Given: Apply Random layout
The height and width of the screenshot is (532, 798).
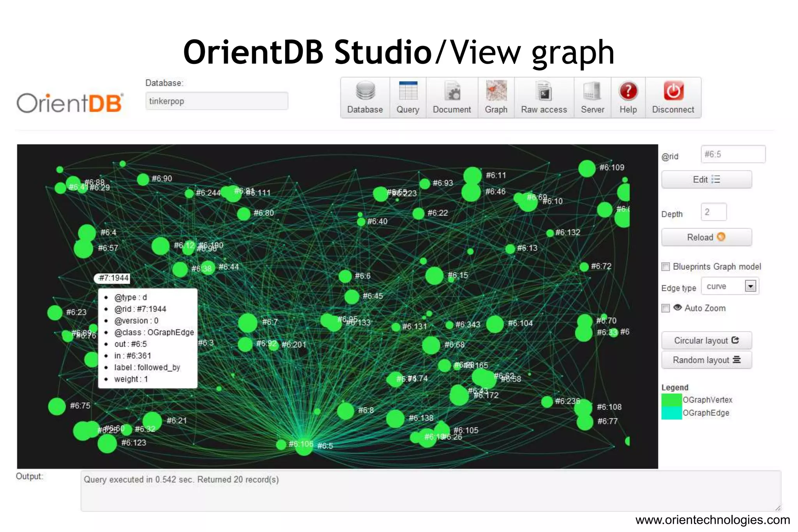Looking at the screenshot, I should click(x=706, y=360).
